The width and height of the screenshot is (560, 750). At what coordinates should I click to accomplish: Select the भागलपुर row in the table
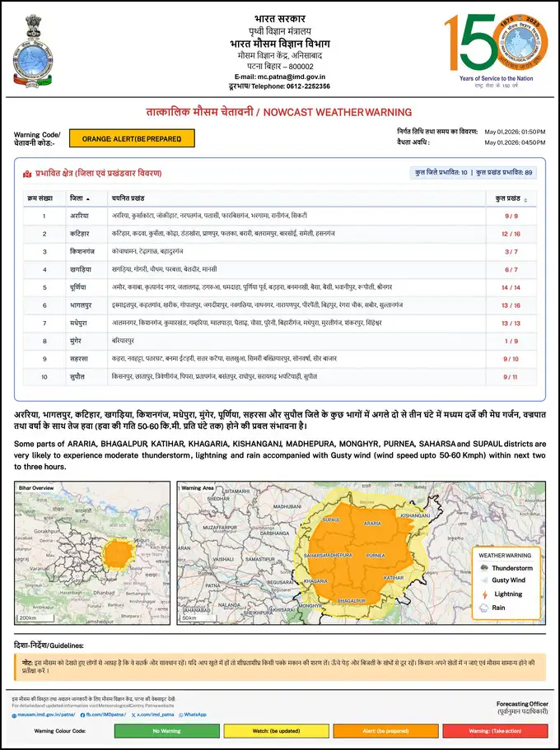pyautogui.click(x=280, y=305)
